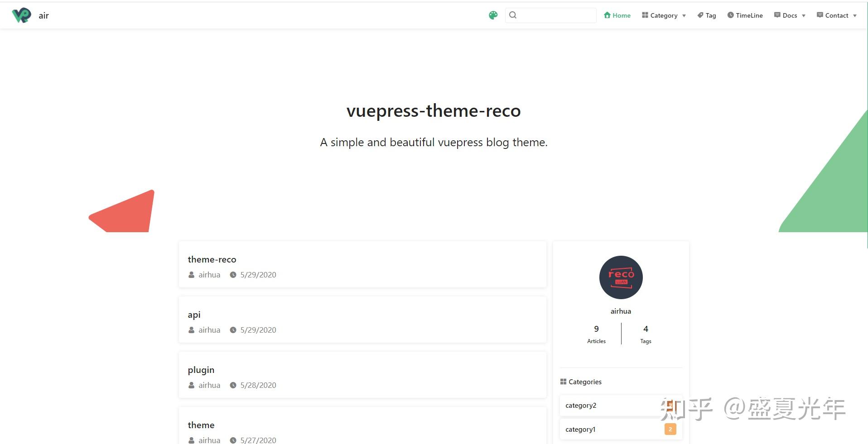Image resolution: width=868 pixels, height=444 pixels.
Task: Open the plugin article card
Action: coord(201,370)
